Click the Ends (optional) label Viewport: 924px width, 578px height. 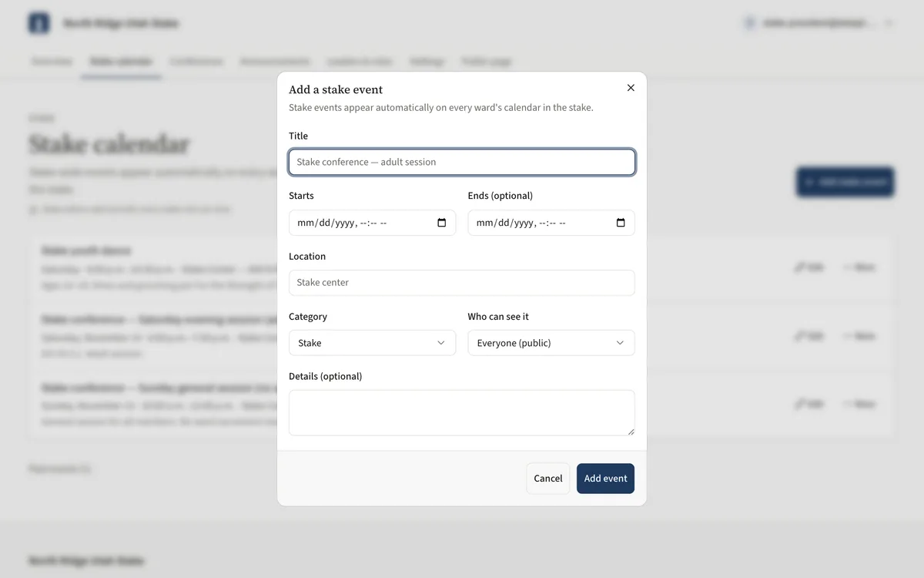(500, 196)
